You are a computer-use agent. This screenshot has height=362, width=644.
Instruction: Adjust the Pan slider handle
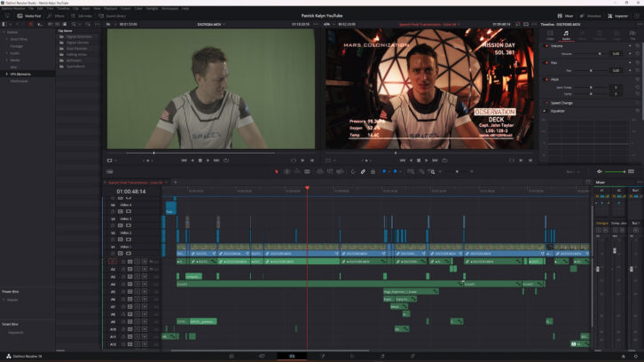point(591,71)
